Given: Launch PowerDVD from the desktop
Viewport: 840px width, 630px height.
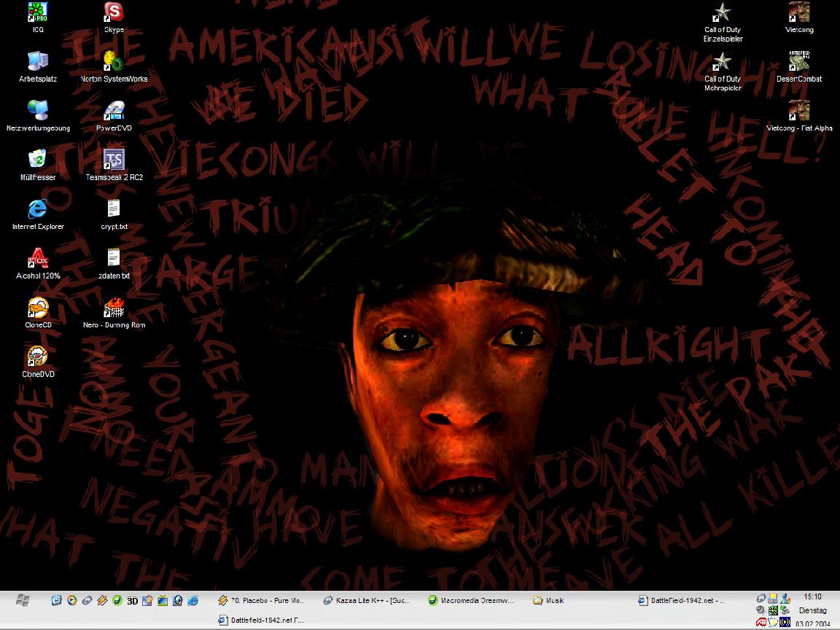Looking at the screenshot, I should pos(114,110).
